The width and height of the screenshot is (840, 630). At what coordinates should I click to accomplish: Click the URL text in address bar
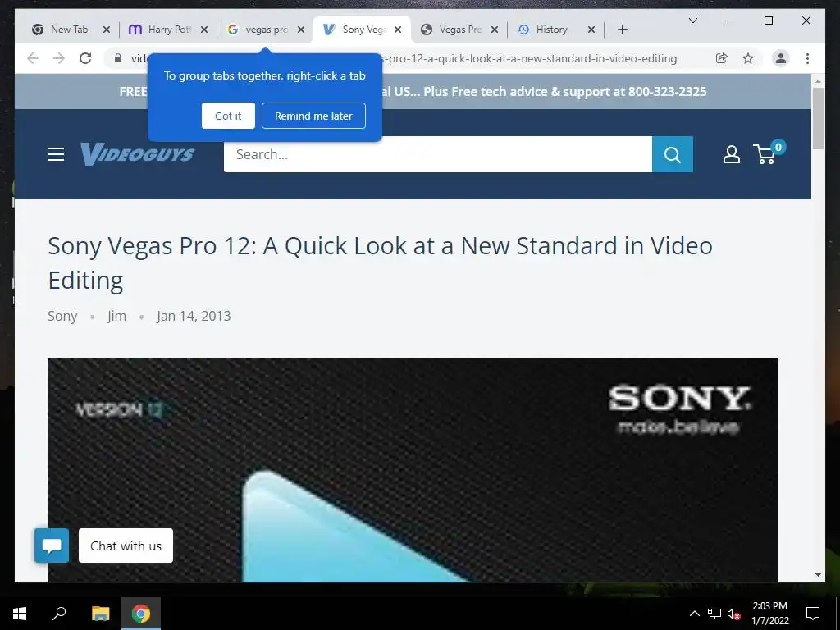(x=529, y=58)
